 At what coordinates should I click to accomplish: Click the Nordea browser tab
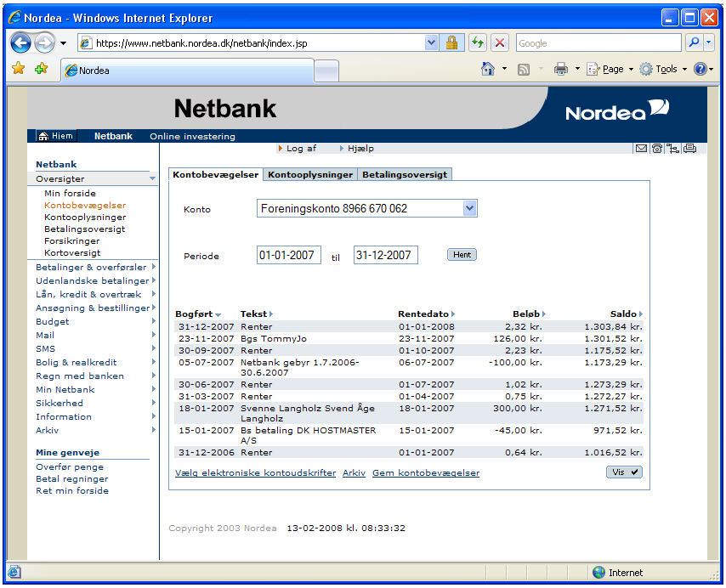(188, 71)
